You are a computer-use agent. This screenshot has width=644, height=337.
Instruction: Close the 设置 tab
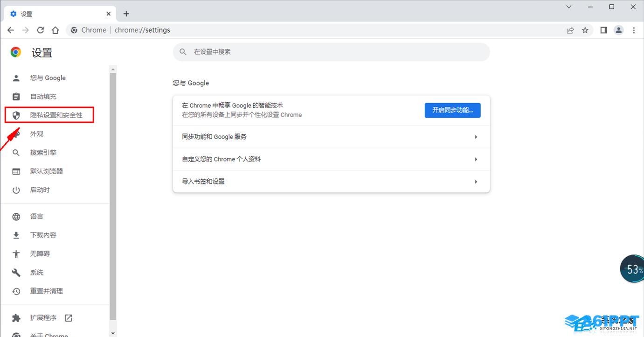point(109,14)
